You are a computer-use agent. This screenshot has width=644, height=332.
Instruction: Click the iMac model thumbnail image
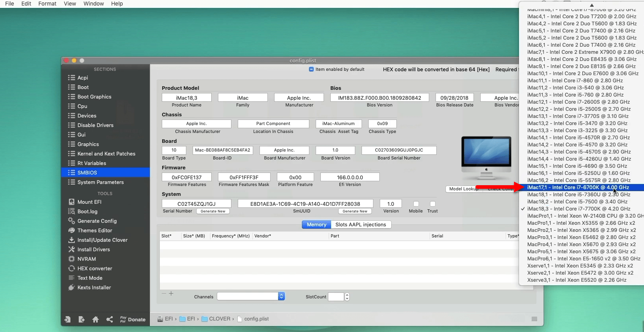tap(486, 157)
